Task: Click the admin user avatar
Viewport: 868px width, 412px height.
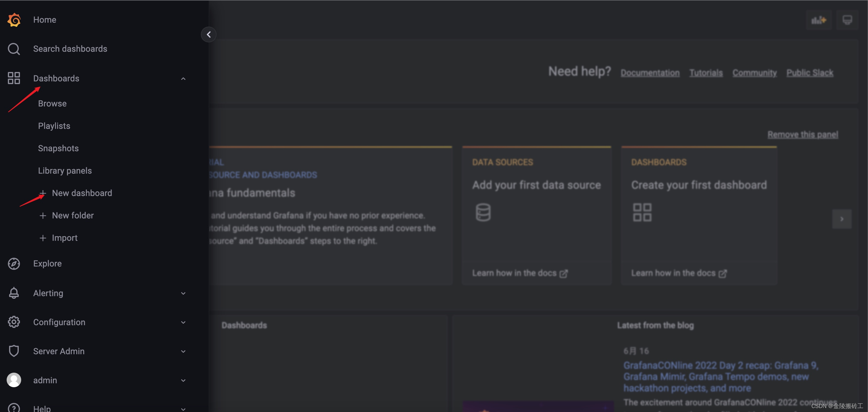Action: coord(14,380)
